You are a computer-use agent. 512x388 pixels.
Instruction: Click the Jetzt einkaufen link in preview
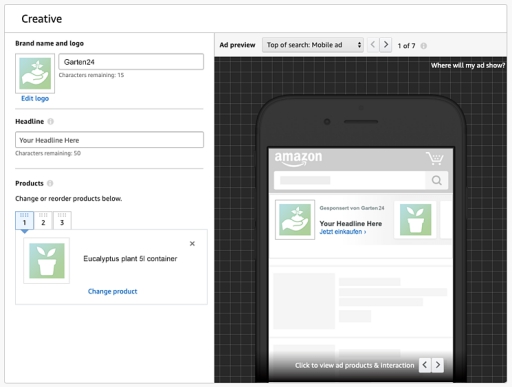(x=343, y=232)
